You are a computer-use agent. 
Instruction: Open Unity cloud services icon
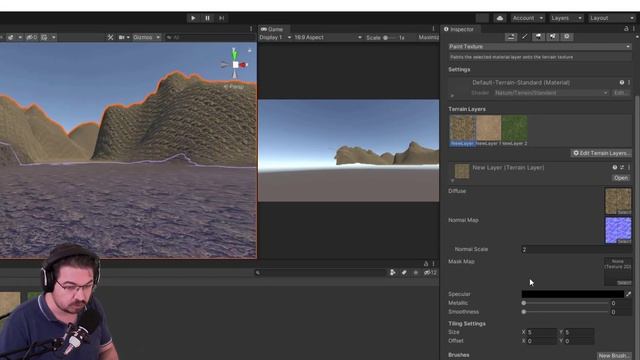(x=500, y=18)
